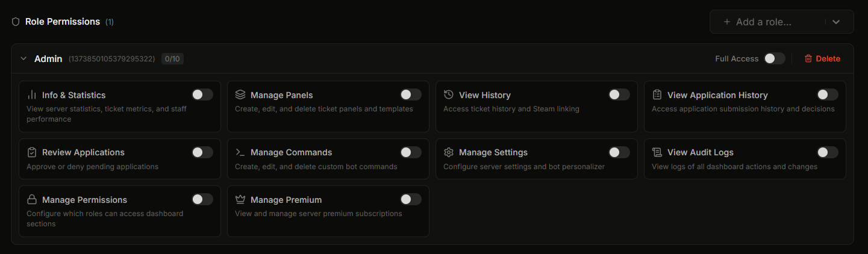
Task: Click the Manage Settings title
Action: 493,152
